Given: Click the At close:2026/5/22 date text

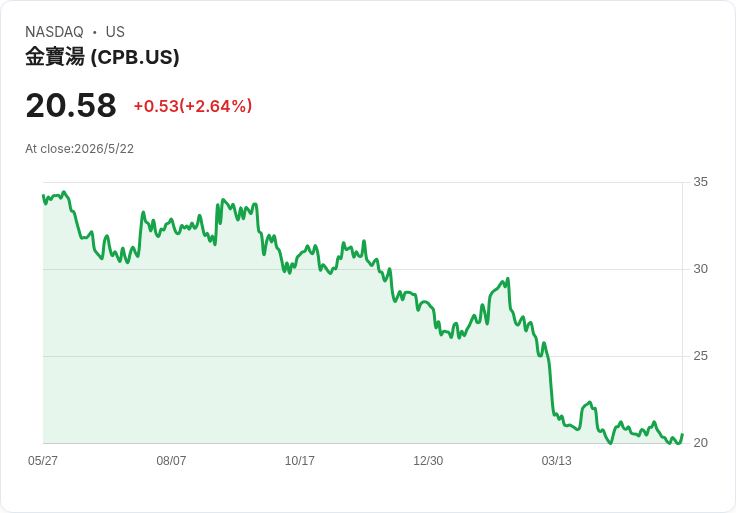Looking at the screenshot, I should coord(79,149).
